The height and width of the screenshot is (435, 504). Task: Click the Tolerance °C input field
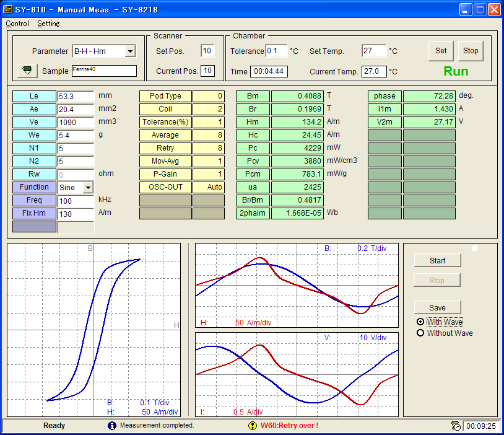(276, 51)
